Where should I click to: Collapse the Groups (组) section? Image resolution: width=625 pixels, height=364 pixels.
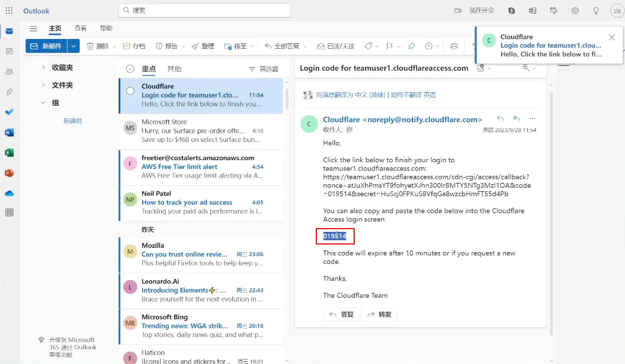(43, 103)
